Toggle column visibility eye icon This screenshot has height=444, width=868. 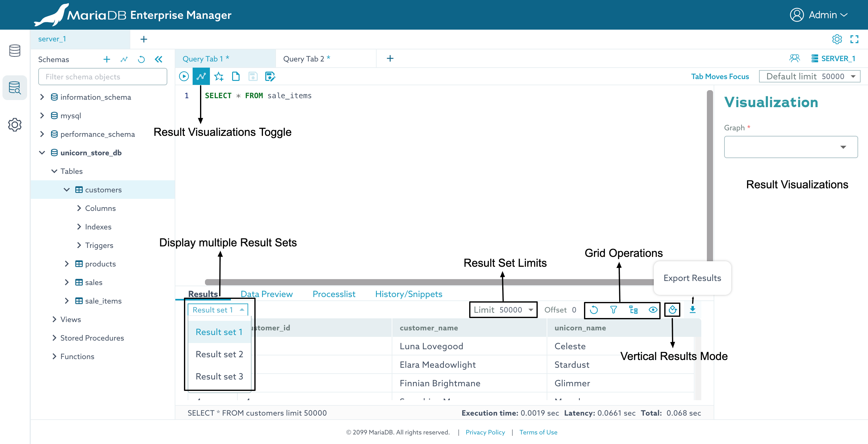pos(653,309)
